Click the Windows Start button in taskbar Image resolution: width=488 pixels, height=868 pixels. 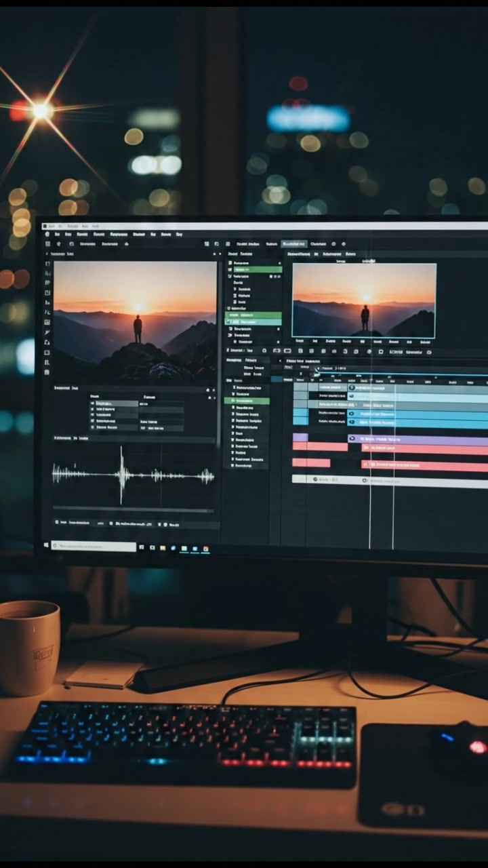(x=47, y=545)
